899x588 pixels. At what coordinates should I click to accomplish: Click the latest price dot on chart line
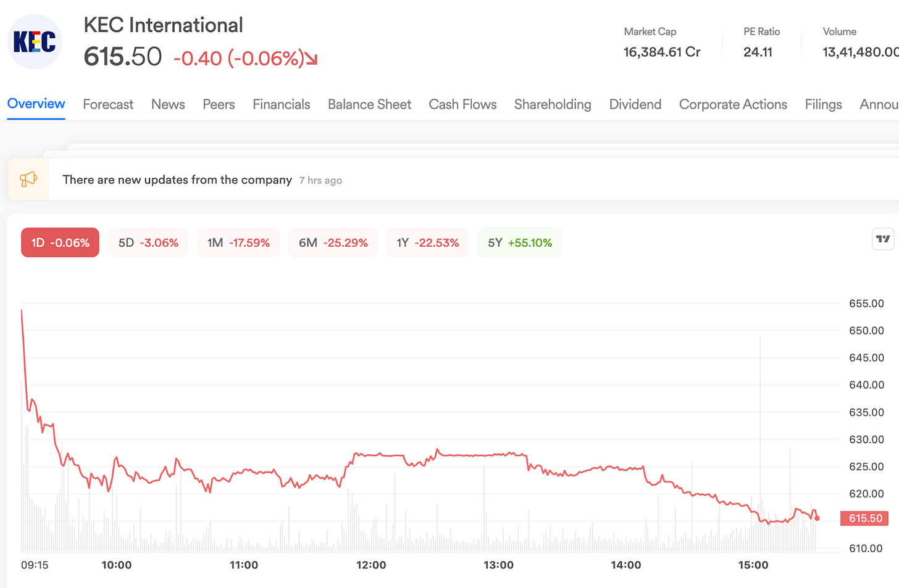click(817, 518)
